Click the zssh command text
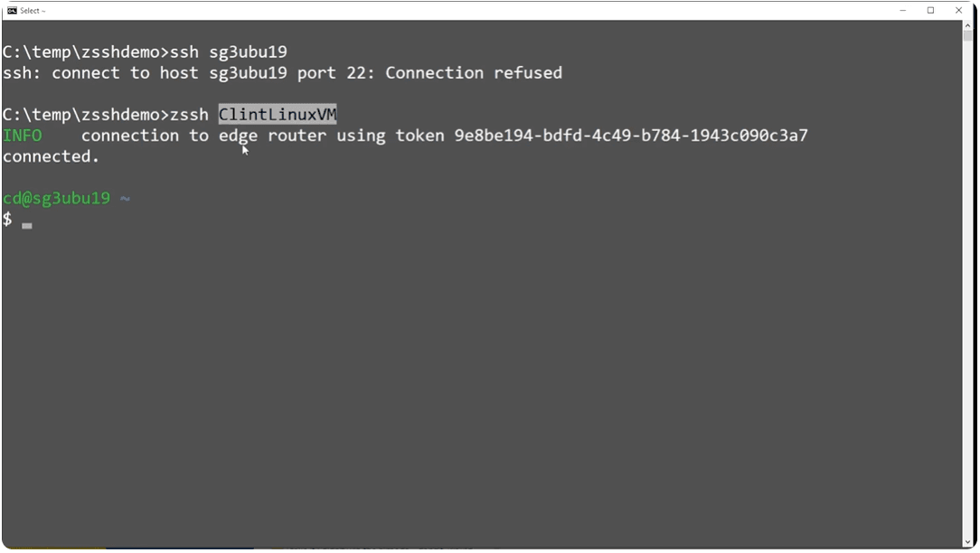 [x=188, y=114]
